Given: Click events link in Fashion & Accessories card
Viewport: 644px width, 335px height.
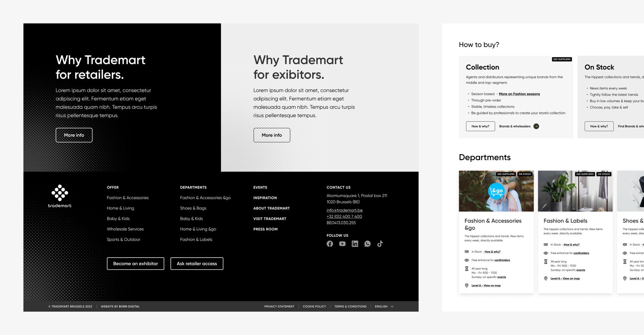Looking at the screenshot, I should tap(502, 277).
